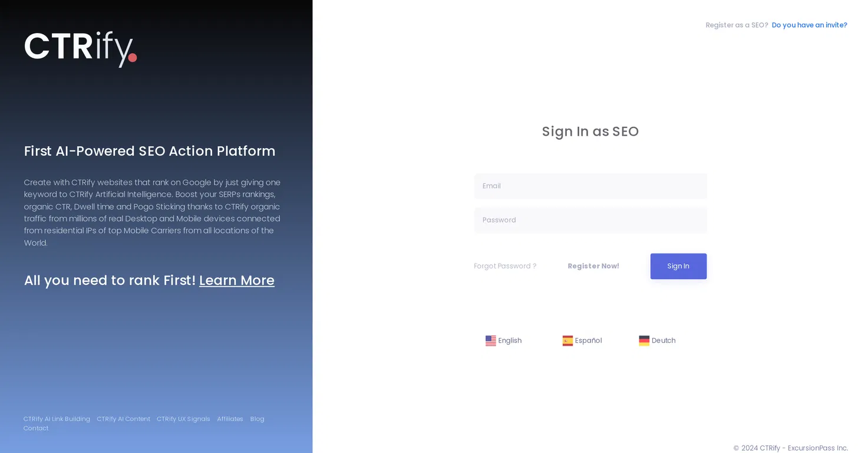This screenshot has height=453, width=868.
Task: Go to CTRify AI Content page
Action: (x=123, y=419)
